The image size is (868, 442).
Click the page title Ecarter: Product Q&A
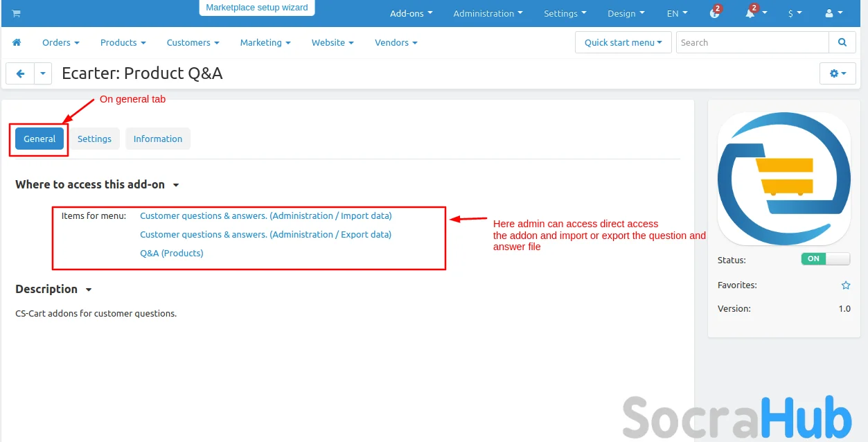[x=142, y=73]
